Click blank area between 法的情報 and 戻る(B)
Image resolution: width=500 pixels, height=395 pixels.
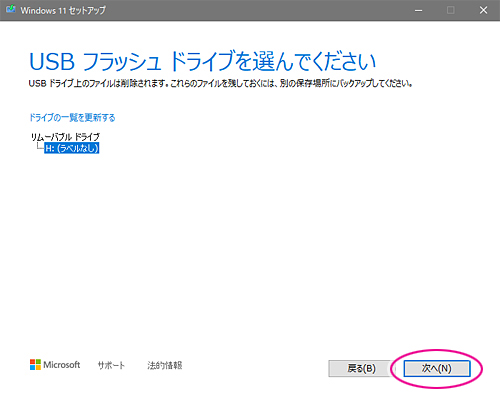click(255, 367)
